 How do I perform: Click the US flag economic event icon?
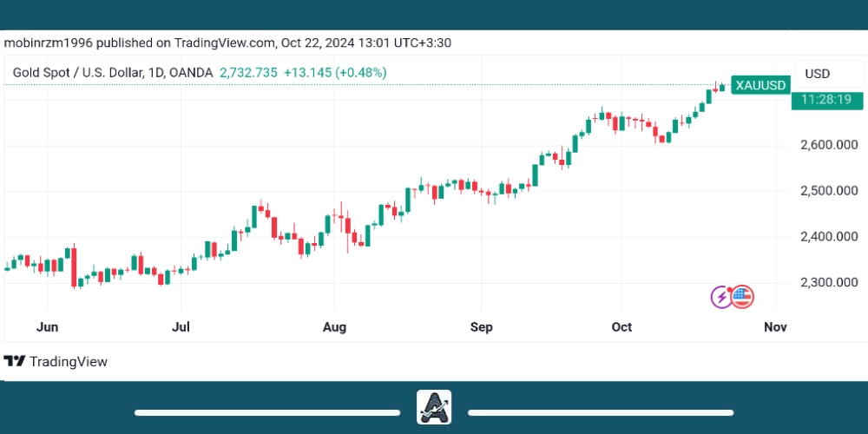click(741, 298)
